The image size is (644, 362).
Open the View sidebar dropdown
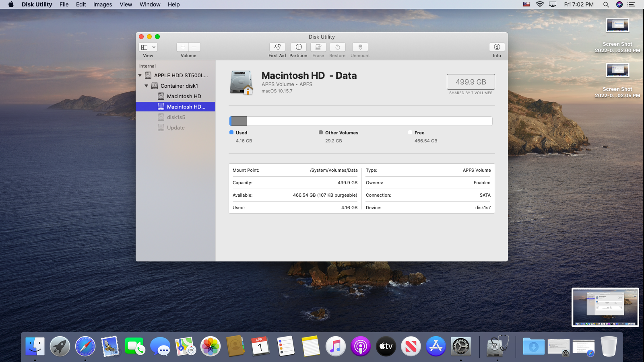pos(148,47)
